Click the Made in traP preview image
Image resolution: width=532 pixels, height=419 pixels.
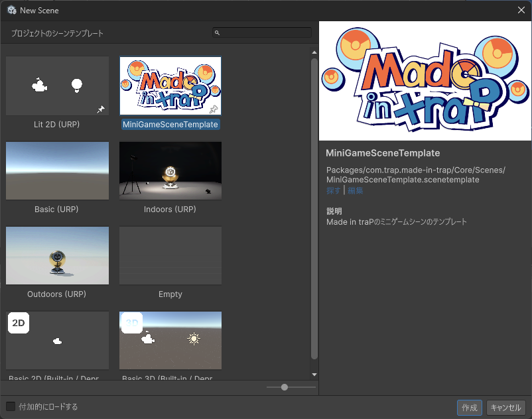[425, 81]
